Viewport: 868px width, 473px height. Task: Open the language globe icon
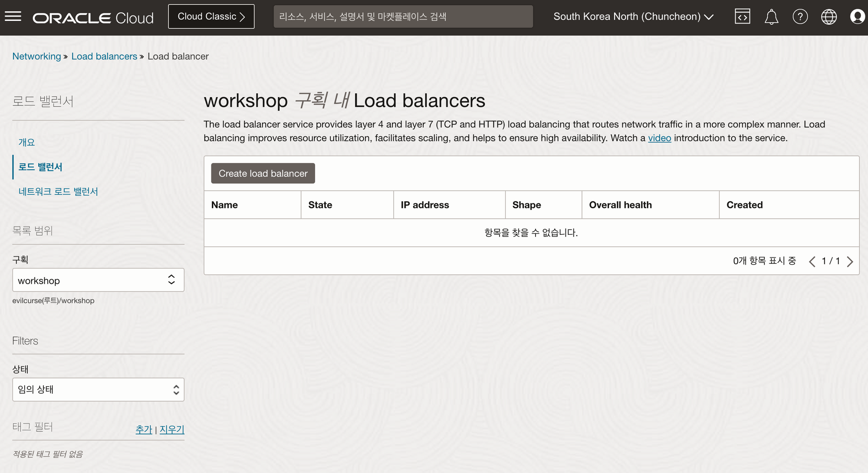click(829, 17)
